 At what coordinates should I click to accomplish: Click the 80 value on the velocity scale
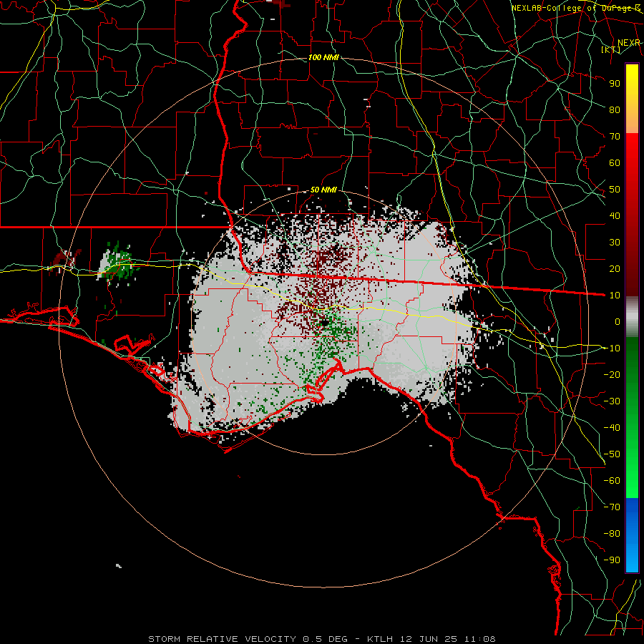click(x=615, y=110)
